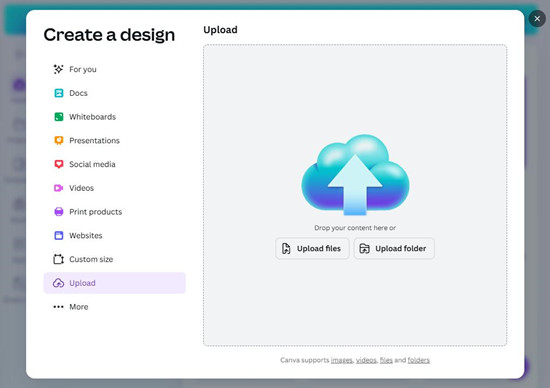Click the Upload files button
The width and height of the screenshot is (550, 388).
pyautogui.click(x=312, y=248)
